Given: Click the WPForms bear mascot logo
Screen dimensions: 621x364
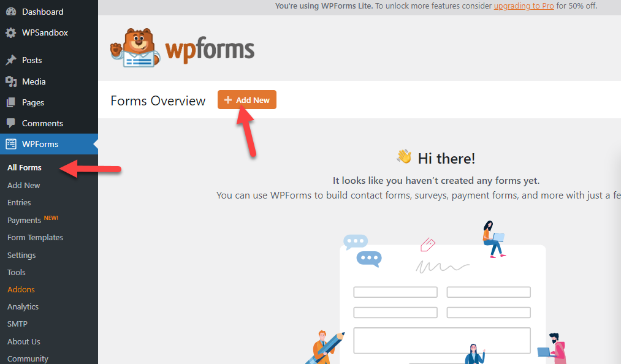Looking at the screenshot, I should click(135, 48).
